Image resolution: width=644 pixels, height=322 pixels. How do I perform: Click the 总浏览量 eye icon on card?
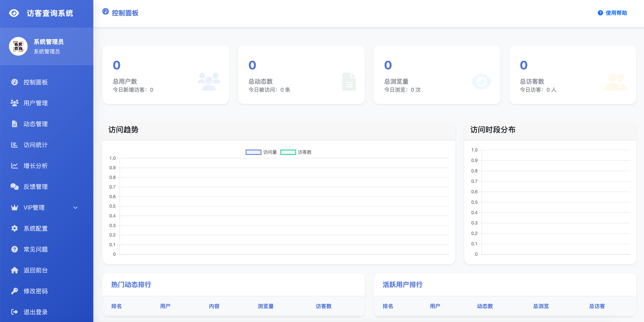[x=481, y=82]
